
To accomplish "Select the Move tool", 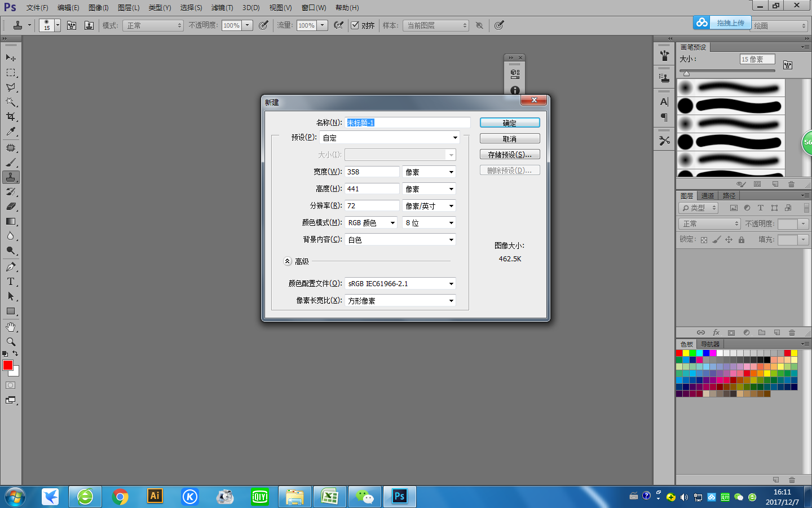I will 11,58.
